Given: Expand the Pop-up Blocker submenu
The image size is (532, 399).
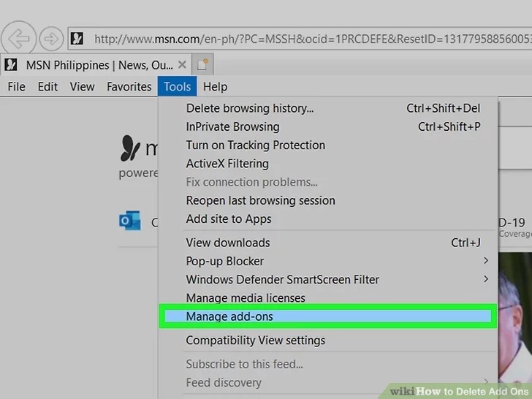Looking at the screenshot, I should point(328,262).
